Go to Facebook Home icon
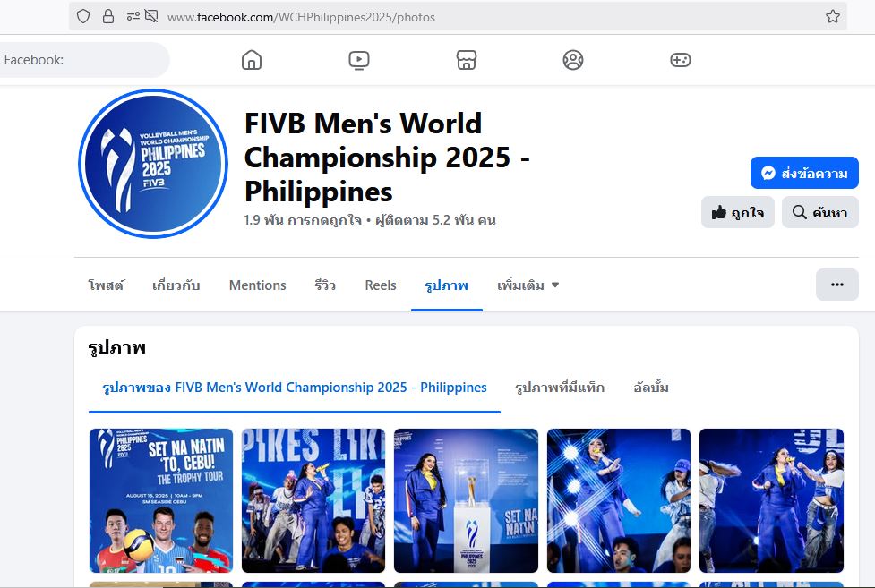Screen dimensions: 875x588 pyautogui.click(x=252, y=60)
